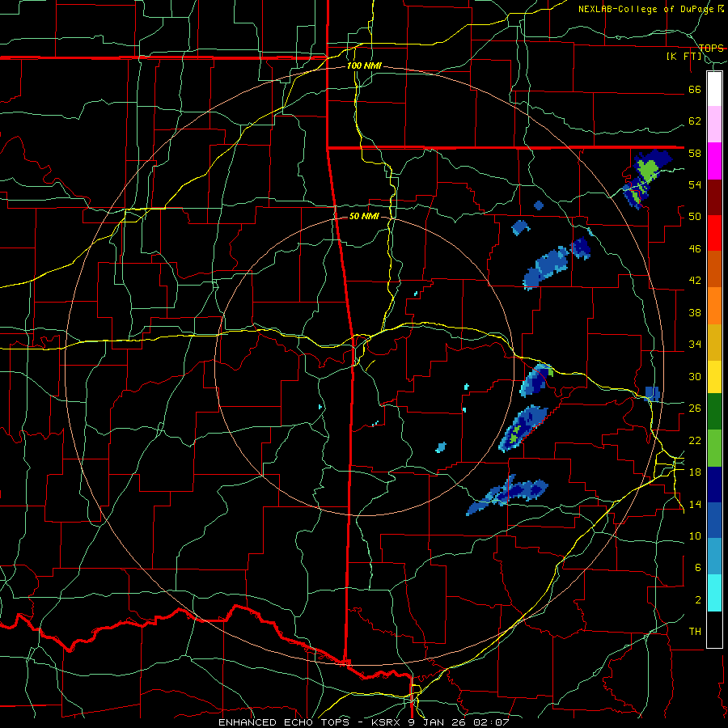Click the dark green legend swatch
Screen dimensions: 728x728
tap(714, 412)
